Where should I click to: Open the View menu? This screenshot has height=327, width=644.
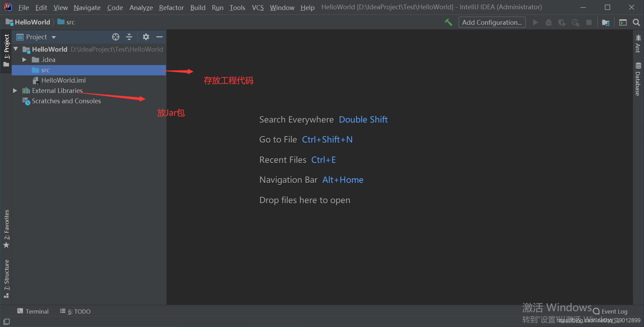point(61,7)
